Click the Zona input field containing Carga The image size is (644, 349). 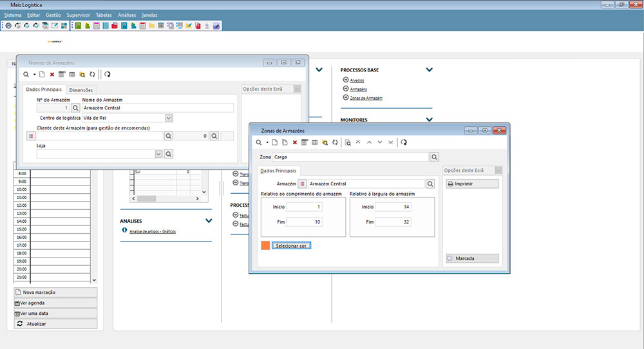[x=350, y=157]
